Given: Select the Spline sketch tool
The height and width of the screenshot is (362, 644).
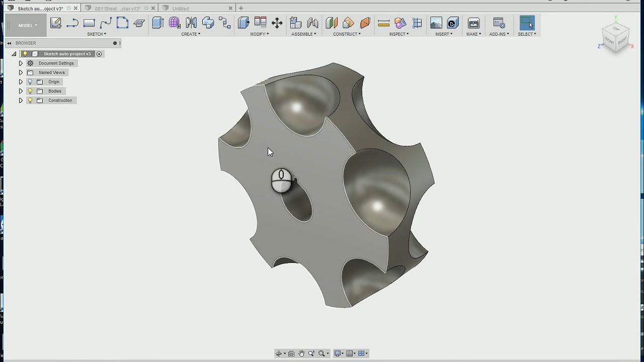Looking at the screenshot, I should click(x=106, y=23).
